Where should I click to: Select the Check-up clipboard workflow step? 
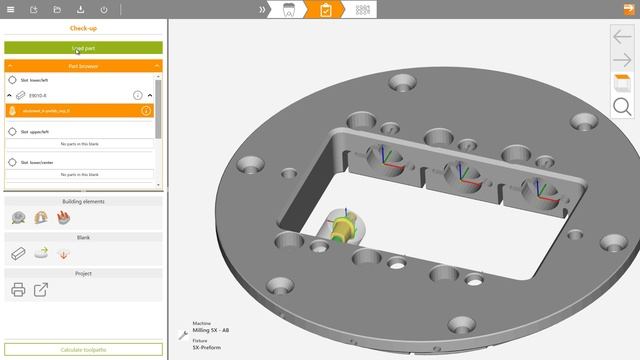point(325,9)
